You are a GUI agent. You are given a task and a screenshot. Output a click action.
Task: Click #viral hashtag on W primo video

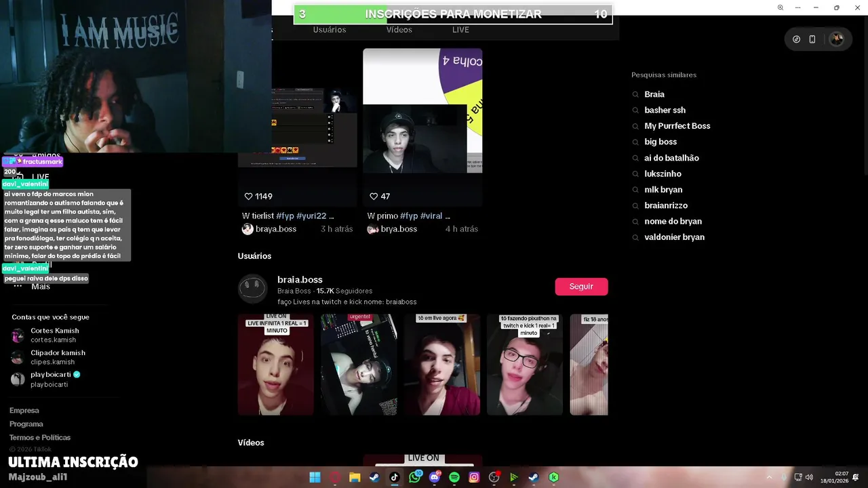(431, 216)
